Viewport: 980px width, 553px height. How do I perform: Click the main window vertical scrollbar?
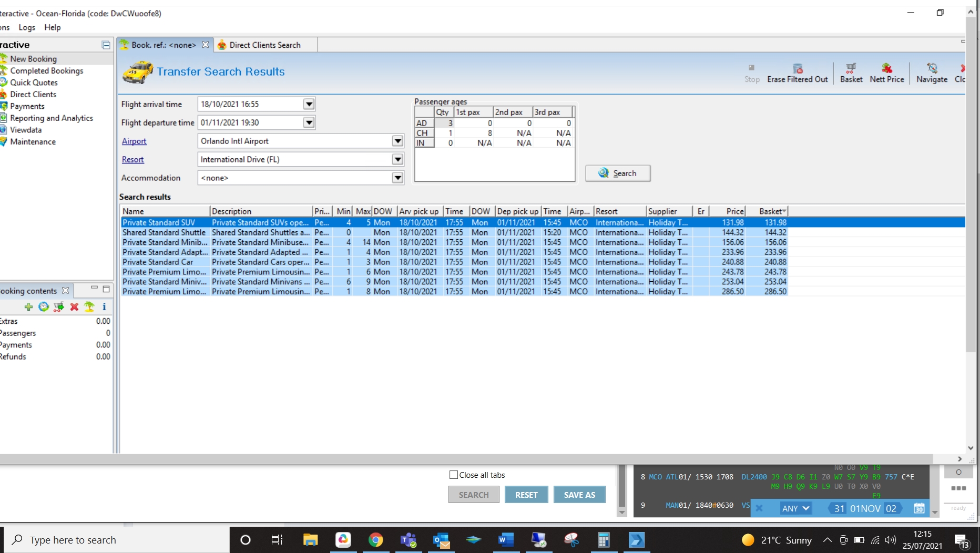[971, 184]
